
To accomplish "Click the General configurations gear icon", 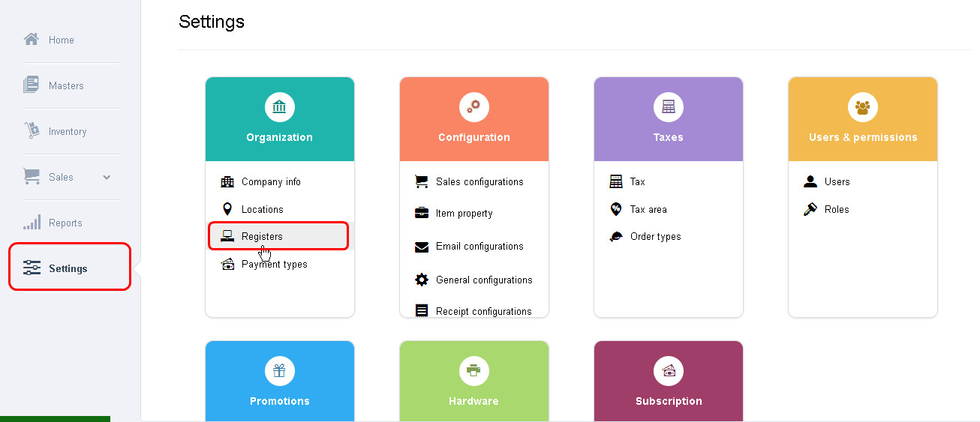I will [422, 280].
